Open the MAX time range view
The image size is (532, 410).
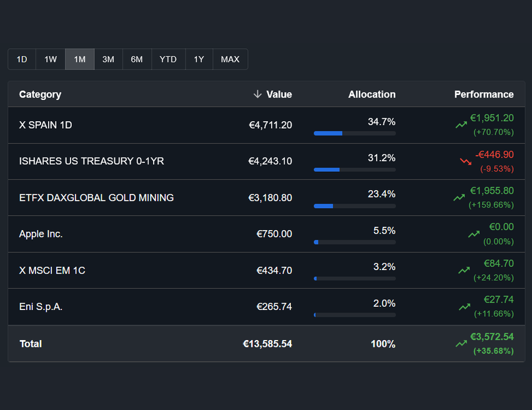tap(230, 59)
